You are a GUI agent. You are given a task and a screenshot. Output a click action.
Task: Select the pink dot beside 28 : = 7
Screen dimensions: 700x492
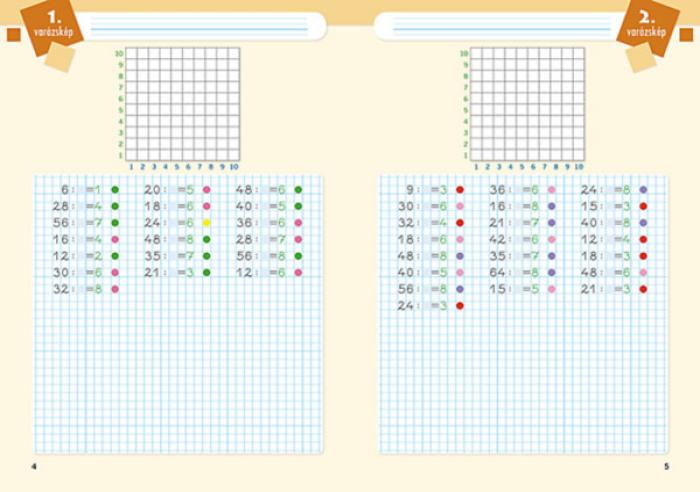click(298, 239)
